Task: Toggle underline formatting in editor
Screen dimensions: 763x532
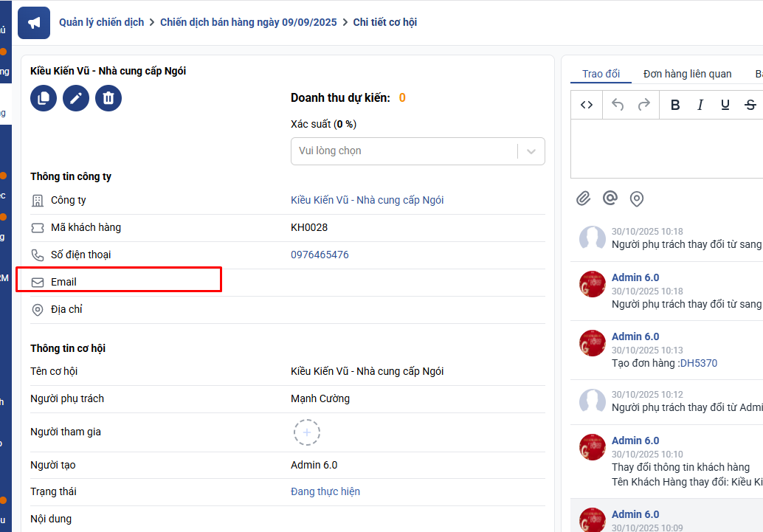Action: [725, 105]
